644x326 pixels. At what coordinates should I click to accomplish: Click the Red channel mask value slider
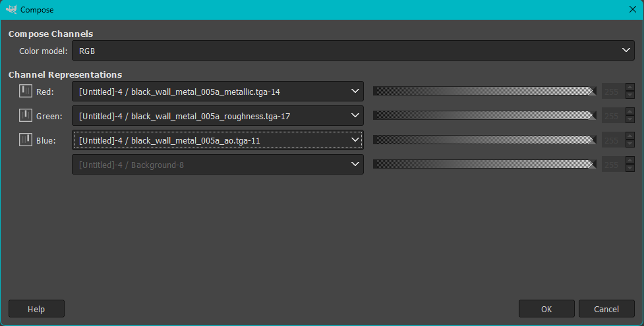click(x=484, y=92)
